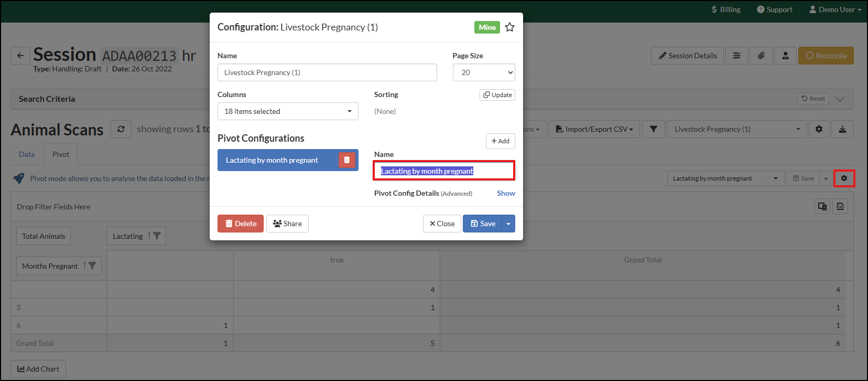Save the configuration in the dialog
Viewport: 868px width, 381px height.
482,224
